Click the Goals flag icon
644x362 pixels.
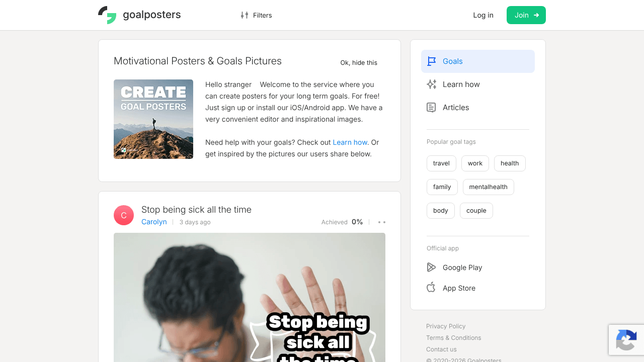(x=431, y=61)
